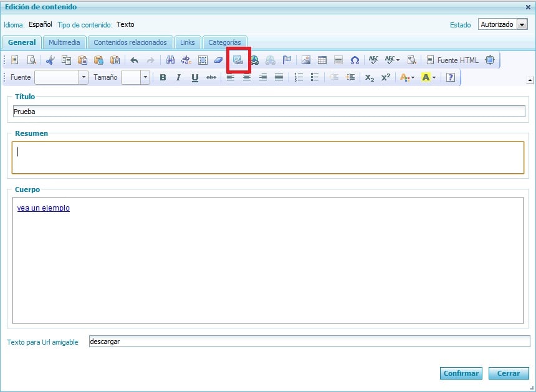Open the yellow background color picker
536x392 pixels.
pos(429,77)
